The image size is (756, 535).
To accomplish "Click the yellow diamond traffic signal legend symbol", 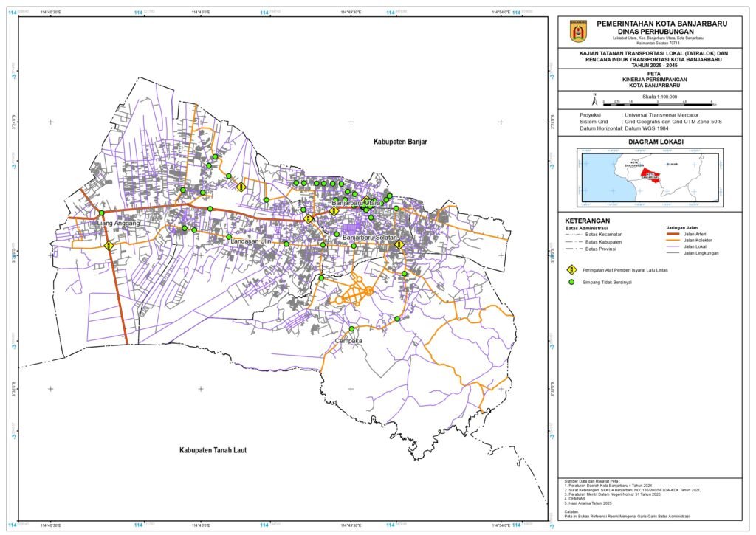I will pos(572,270).
